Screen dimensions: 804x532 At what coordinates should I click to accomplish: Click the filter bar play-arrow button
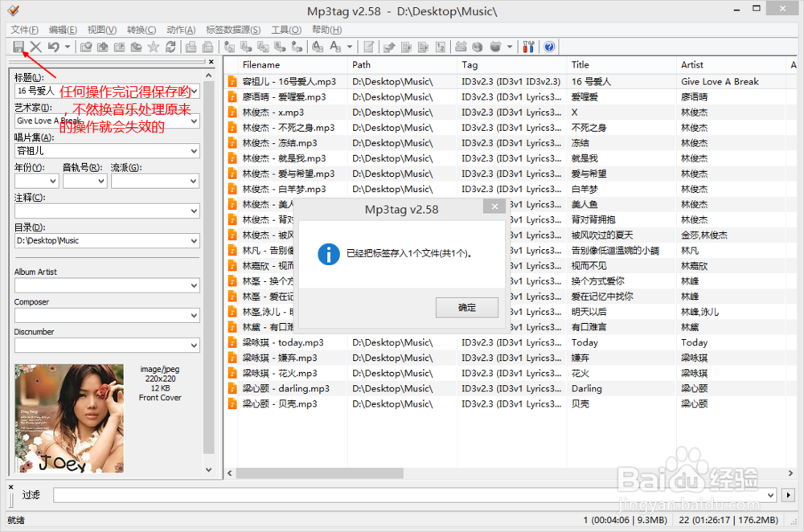click(788, 495)
